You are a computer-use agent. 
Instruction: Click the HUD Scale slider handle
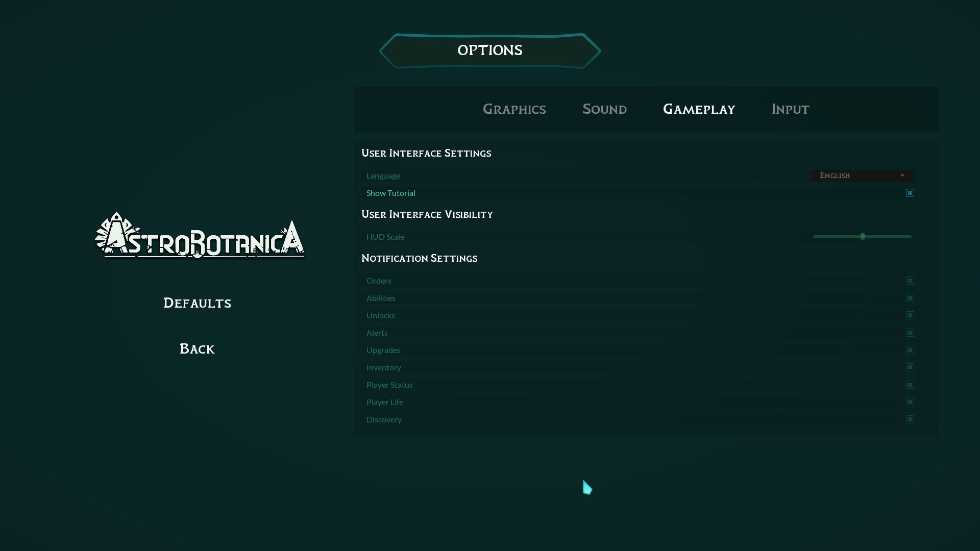click(862, 237)
